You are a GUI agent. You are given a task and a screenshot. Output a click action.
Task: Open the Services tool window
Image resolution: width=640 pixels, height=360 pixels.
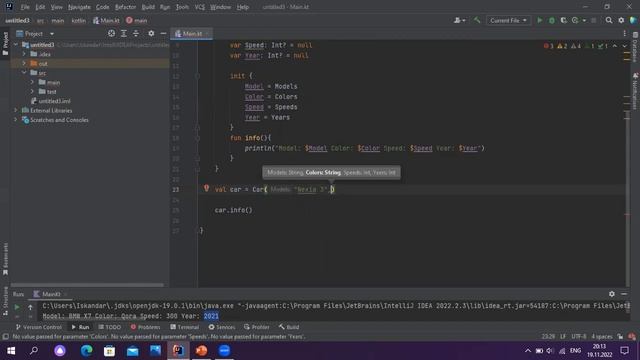click(222, 327)
